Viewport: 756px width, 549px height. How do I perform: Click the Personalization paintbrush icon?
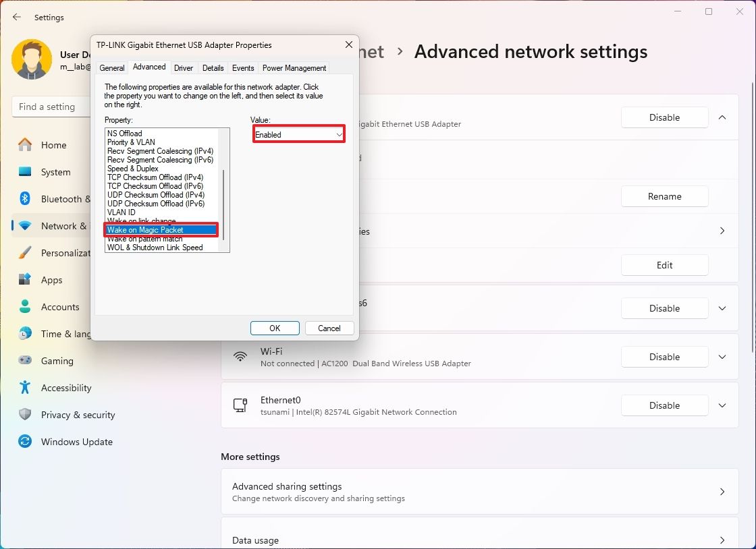[26, 253]
